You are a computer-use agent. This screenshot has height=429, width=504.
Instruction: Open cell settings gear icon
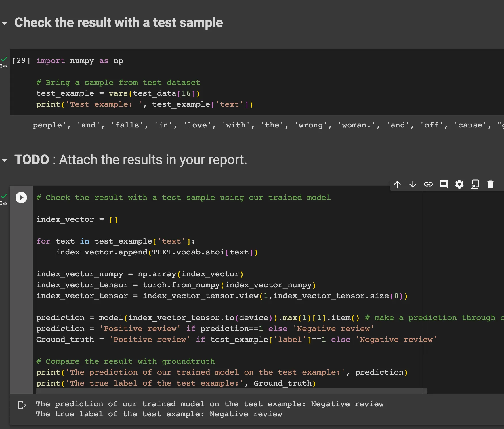click(459, 184)
